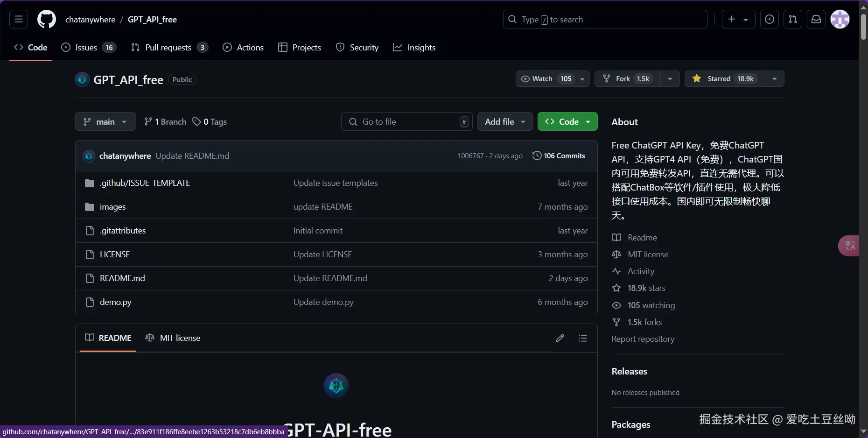This screenshot has width=868, height=438.
Task: Go to GitHub homepage via Octocat logo
Action: tap(47, 19)
